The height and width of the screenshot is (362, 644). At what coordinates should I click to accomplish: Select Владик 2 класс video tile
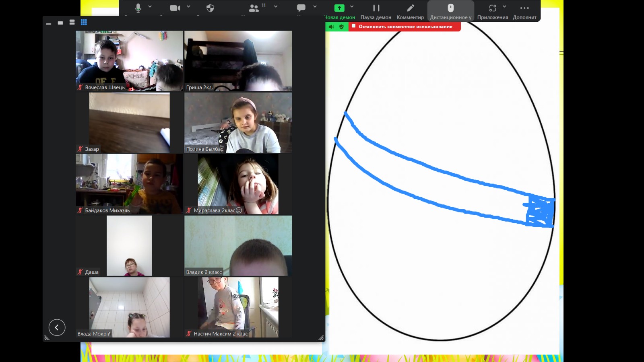click(x=238, y=246)
